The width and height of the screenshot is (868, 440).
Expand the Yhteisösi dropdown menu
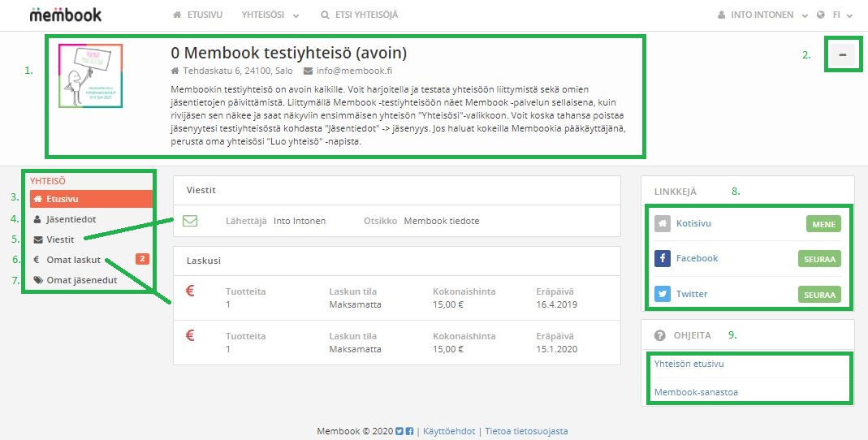(x=270, y=15)
